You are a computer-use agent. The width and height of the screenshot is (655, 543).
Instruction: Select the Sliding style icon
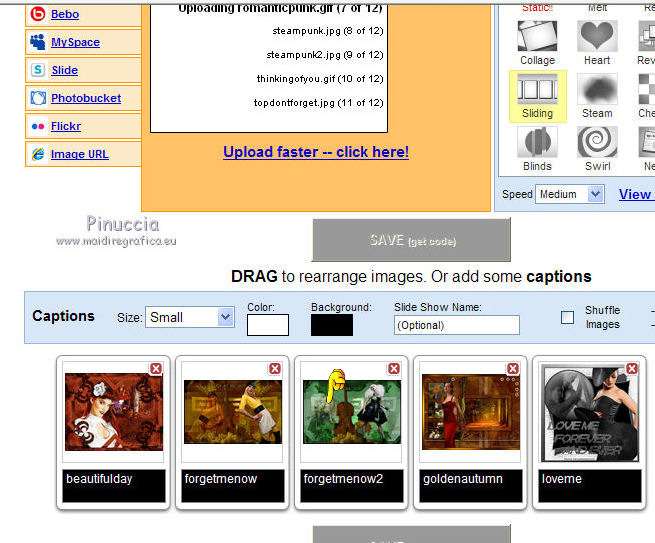click(x=537, y=89)
